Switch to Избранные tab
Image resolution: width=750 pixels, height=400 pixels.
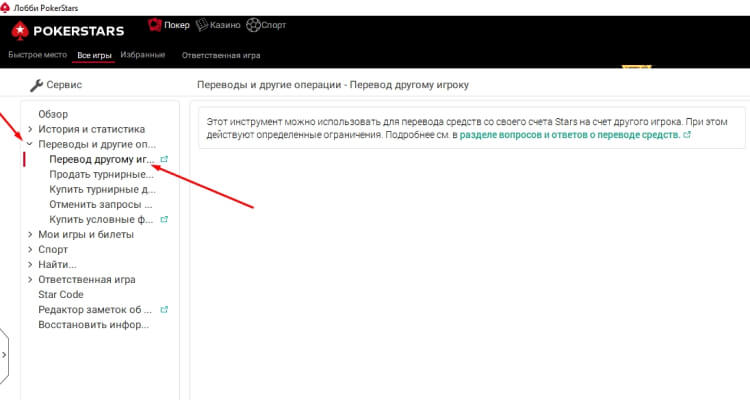143,55
